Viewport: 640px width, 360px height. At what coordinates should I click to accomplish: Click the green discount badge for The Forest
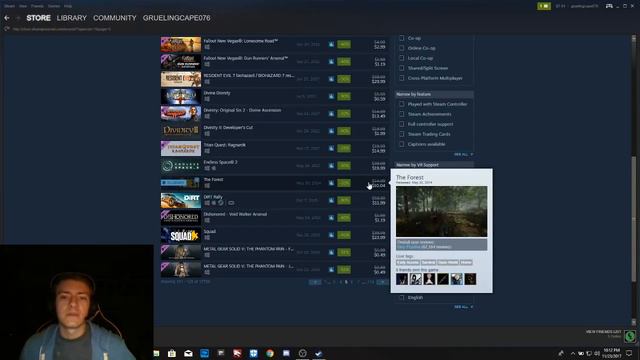pyautogui.click(x=344, y=183)
